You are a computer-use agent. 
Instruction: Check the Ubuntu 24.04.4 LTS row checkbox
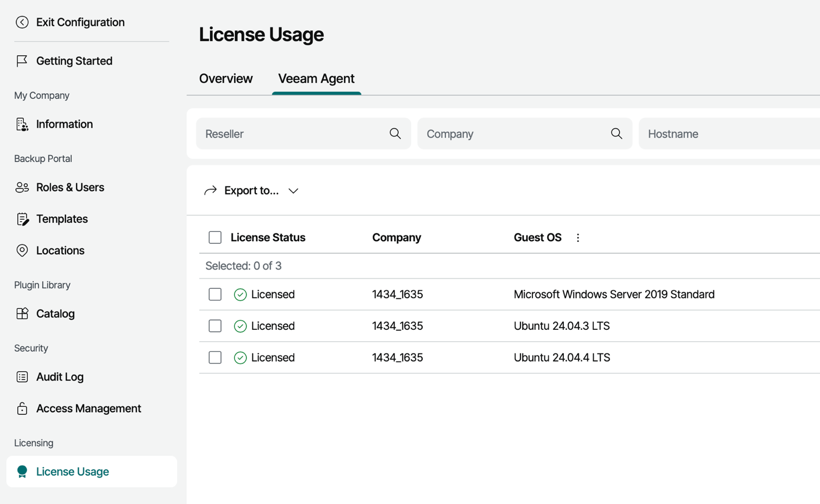215,358
